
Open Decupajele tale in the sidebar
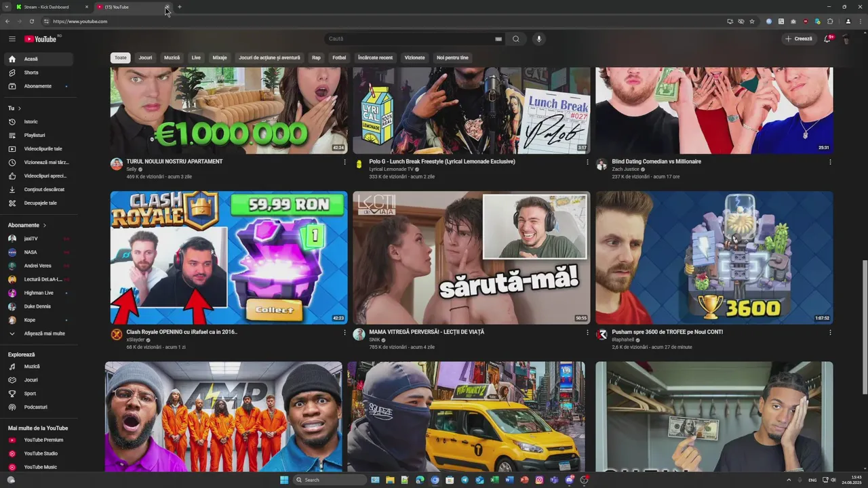[x=37, y=203]
